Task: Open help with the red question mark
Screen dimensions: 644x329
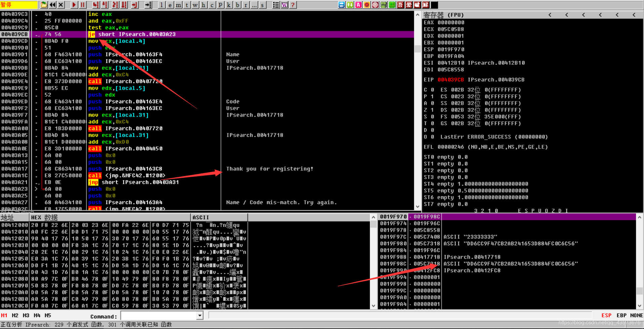Action: point(293,5)
